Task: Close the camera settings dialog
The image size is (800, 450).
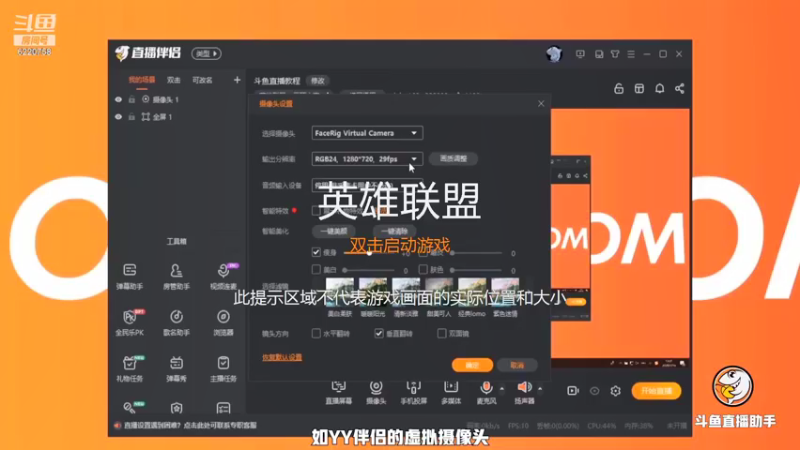Action: tap(541, 104)
